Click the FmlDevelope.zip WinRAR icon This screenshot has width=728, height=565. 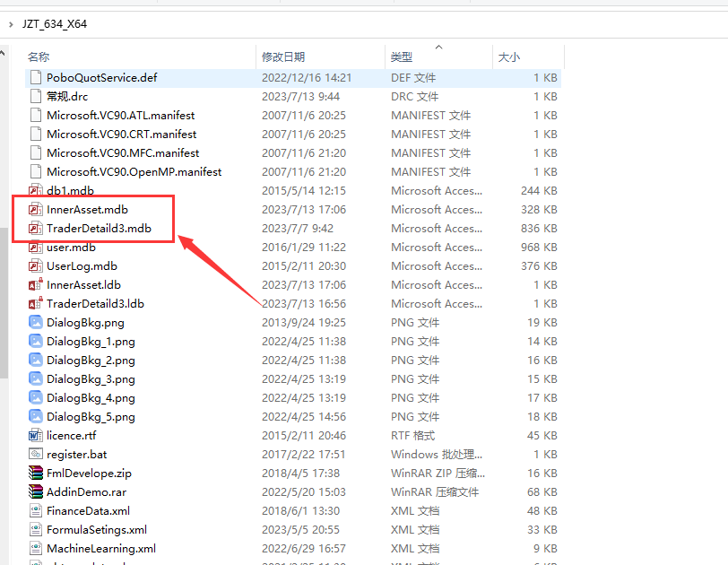(36, 474)
